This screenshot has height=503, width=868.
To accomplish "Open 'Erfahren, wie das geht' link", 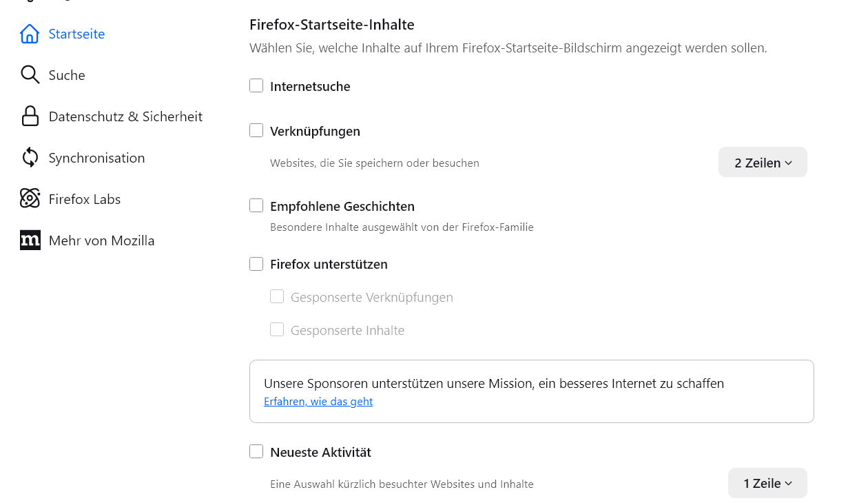I will click(x=318, y=402).
